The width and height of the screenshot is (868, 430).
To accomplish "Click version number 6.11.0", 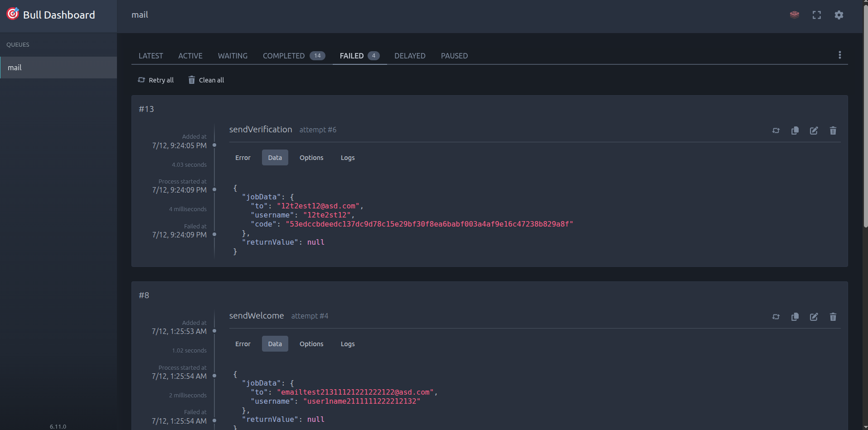I will 58,427.
